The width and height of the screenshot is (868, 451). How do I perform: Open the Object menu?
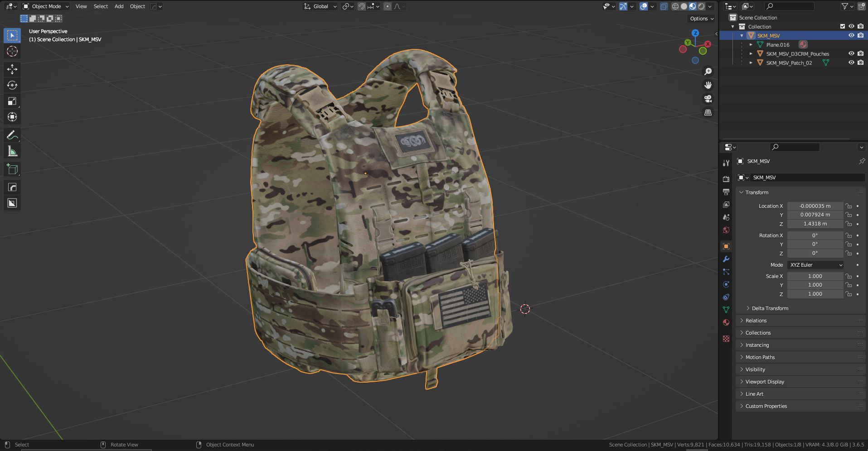click(x=137, y=6)
